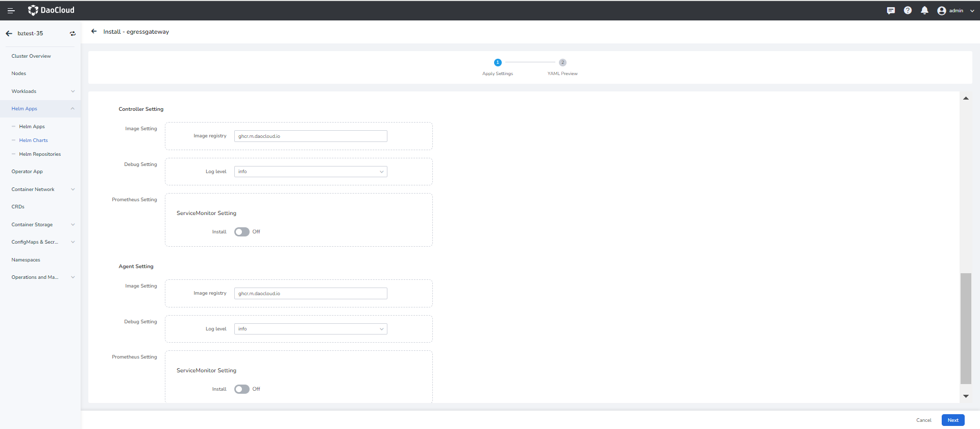Toggle Agent ServiceMonitor Install switch
This screenshot has height=429, width=980.
(x=242, y=389)
